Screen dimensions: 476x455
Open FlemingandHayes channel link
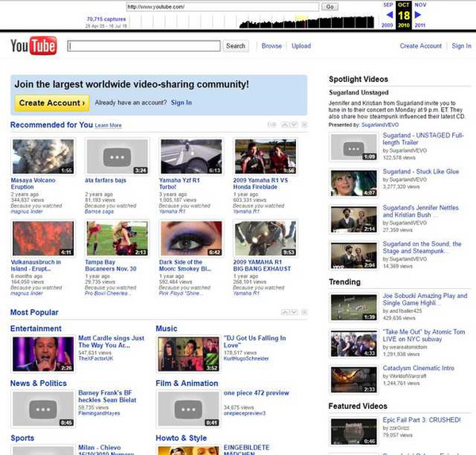coord(99,414)
